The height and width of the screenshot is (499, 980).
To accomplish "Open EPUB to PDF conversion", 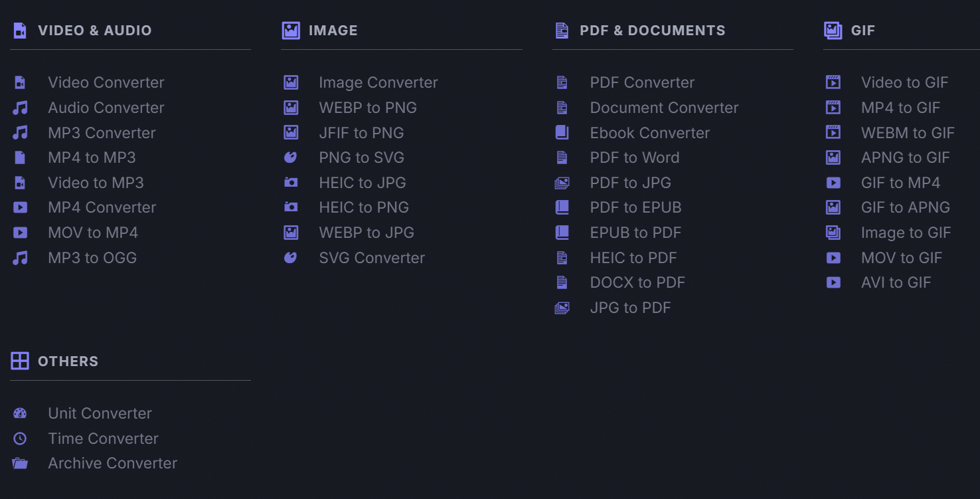I will click(635, 233).
